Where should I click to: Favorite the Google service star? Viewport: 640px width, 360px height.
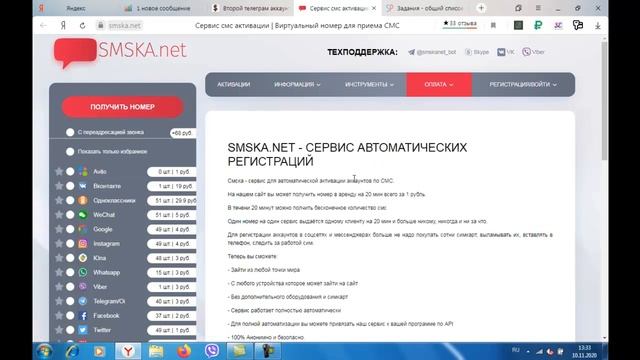[59, 229]
